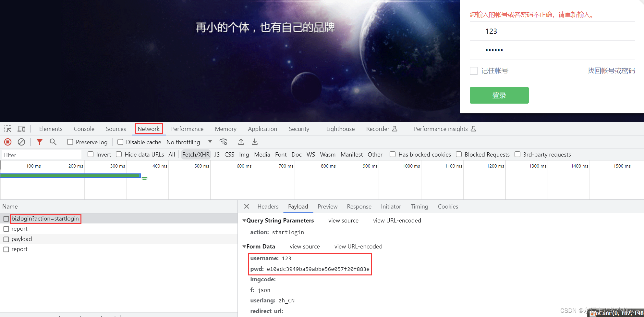644x317 pixels.
Task: Open the network search icon
Action: point(53,142)
